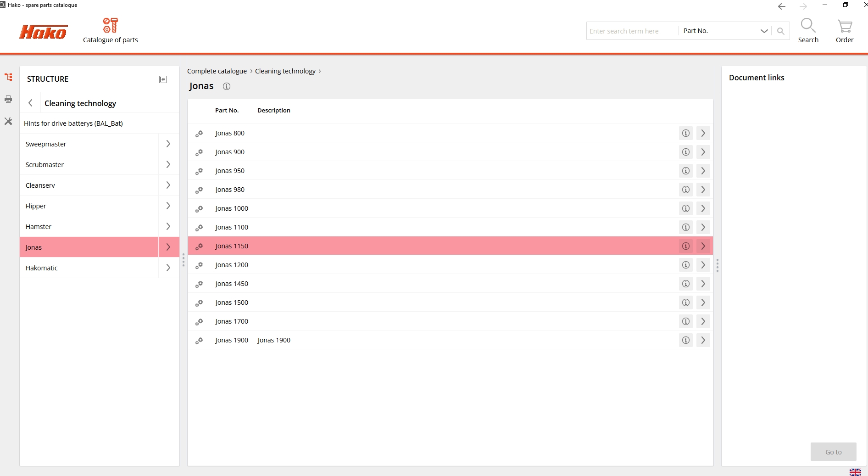This screenshot has width=868, height=476.
Task: Select Scrubmaster in the structure list
Action: (x=89, y=164)
